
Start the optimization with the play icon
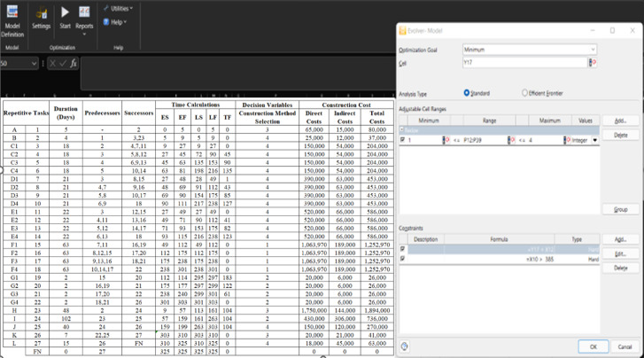65,17
